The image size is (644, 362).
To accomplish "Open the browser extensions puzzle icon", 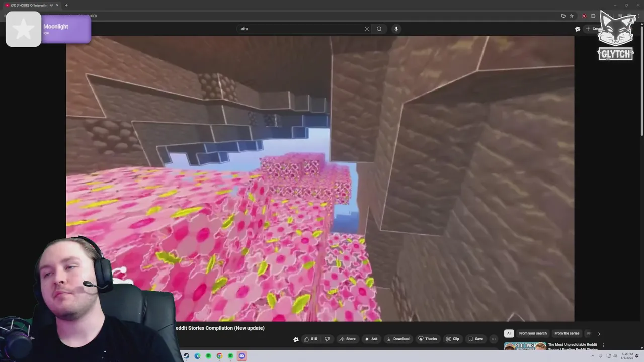I will 593,16.
